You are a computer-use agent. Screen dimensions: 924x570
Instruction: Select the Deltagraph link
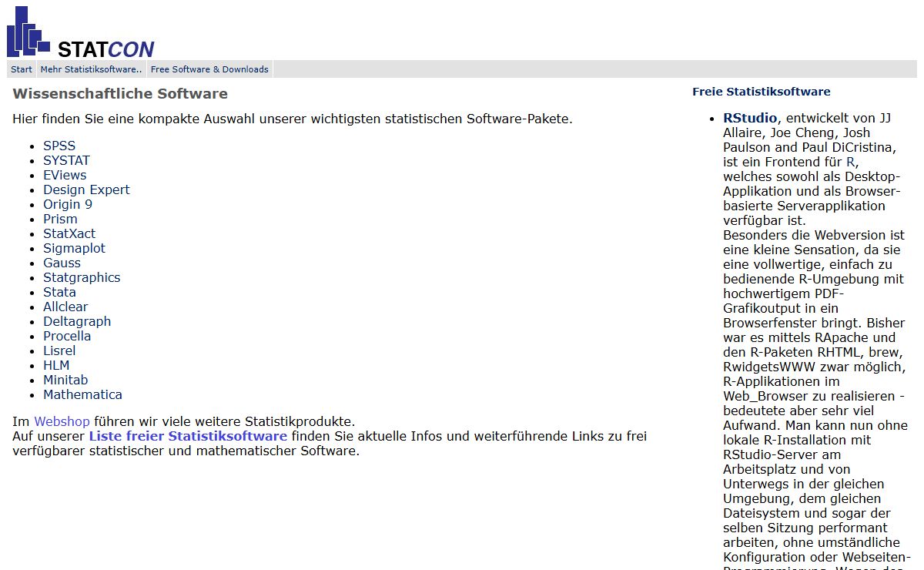[x=77, y=321]
